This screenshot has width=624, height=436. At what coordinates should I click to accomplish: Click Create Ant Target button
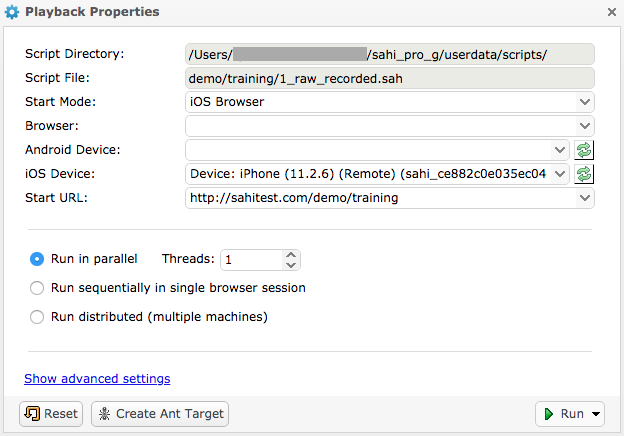click(160, 414)
